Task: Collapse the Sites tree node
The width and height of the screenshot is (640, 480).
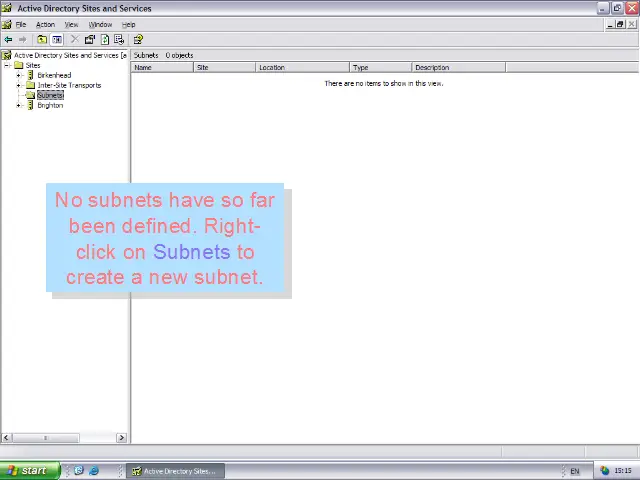Action: pos(7,65)
